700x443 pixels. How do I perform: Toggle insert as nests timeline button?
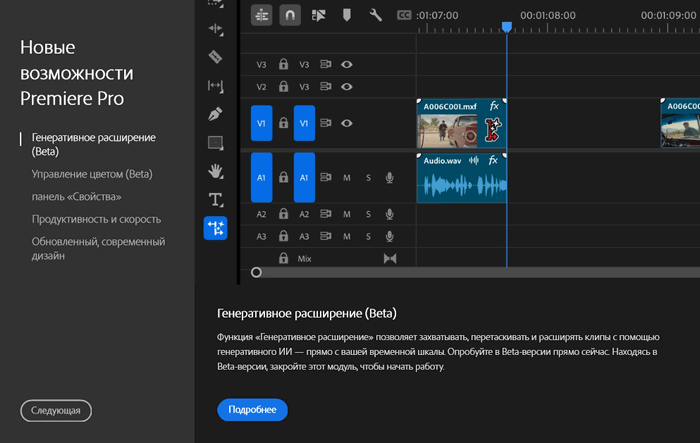pyautogui.click(x=262, y=16)
